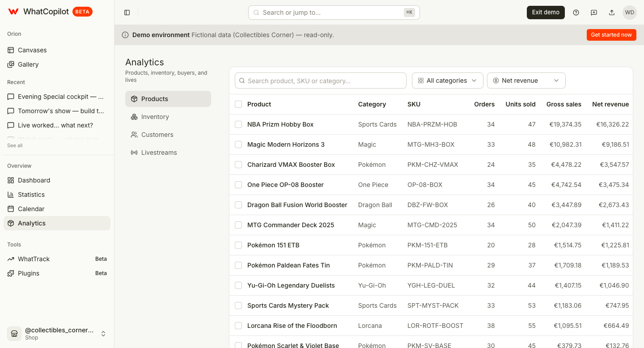Switch to the Inventory tab
This screenshot has width=644, height=348.
pyautogui.click(x=168, y=117)
